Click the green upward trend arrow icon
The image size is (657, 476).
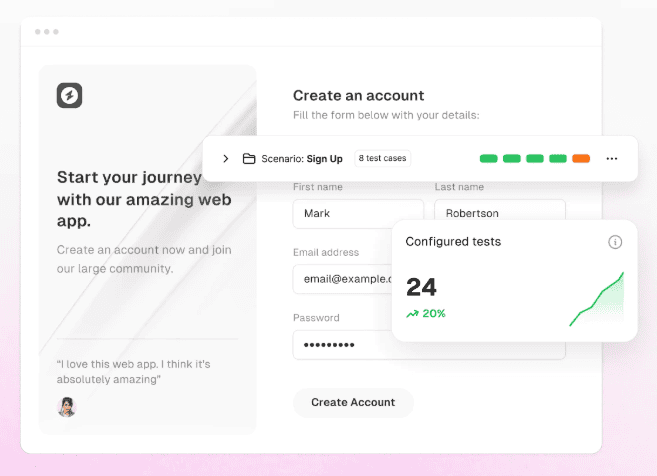pos(412,313)
